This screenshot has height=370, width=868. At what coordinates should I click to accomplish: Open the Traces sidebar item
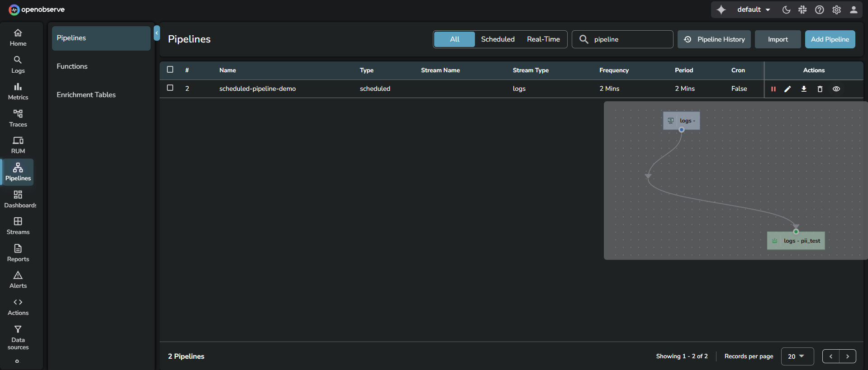18,118
